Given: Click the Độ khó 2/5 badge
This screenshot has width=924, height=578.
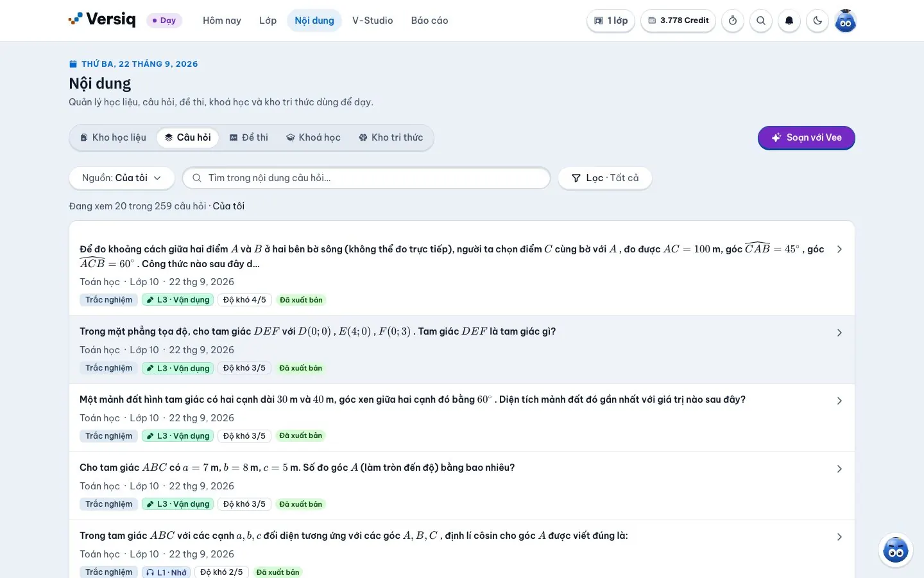Looking at the screenshot, I should point(221,572).
